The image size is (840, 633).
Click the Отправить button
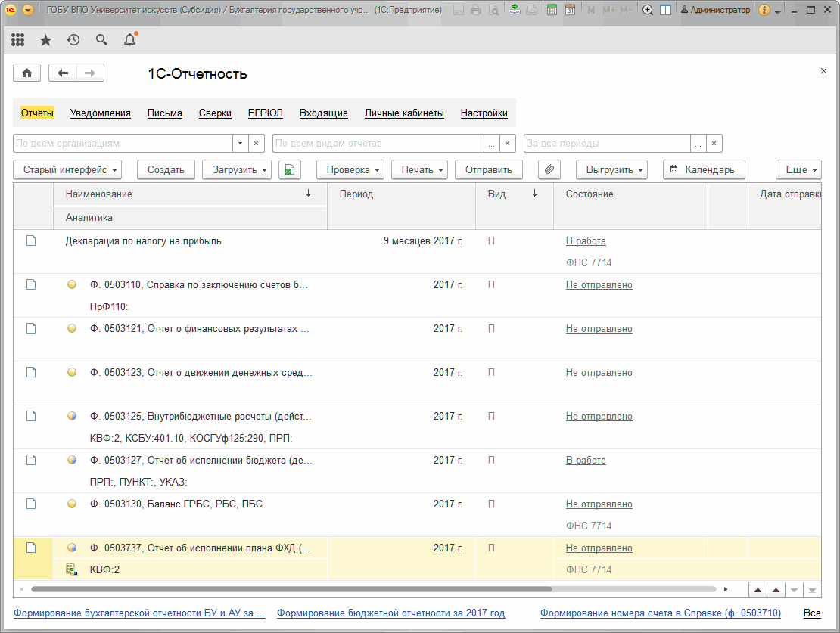489,169
